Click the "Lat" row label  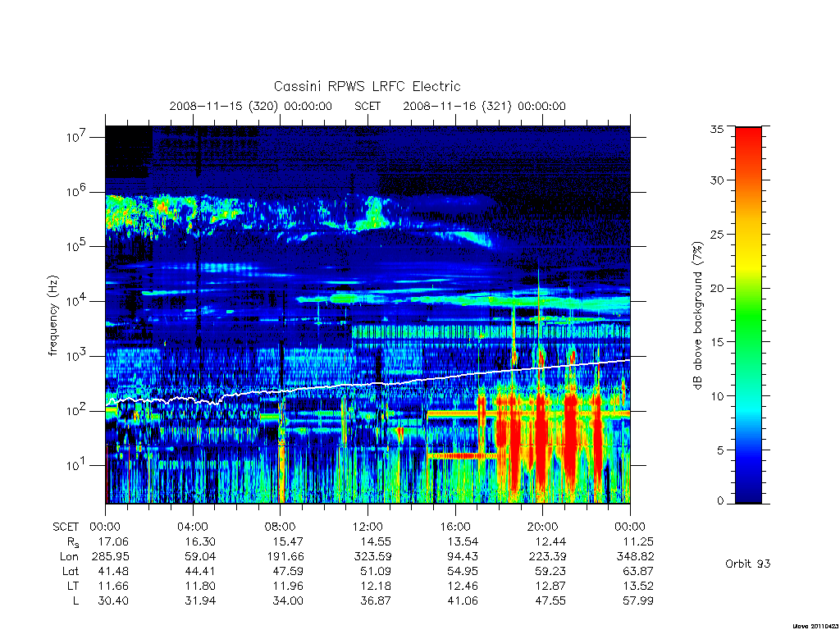tap(71, 571)
